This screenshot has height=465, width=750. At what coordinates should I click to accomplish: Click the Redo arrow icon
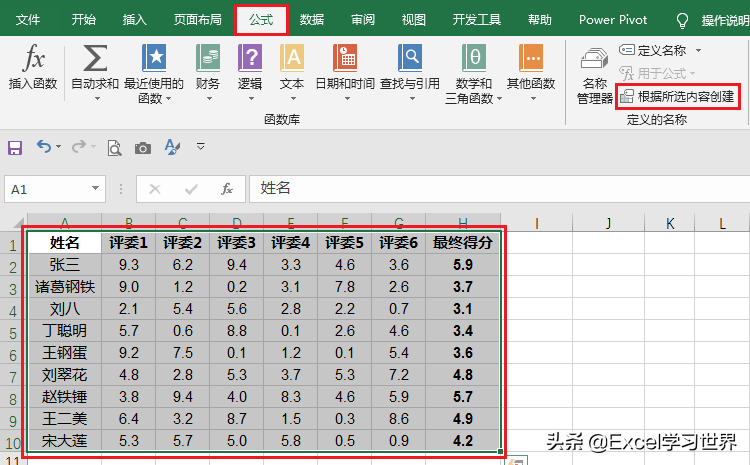(x=79, y=146)
